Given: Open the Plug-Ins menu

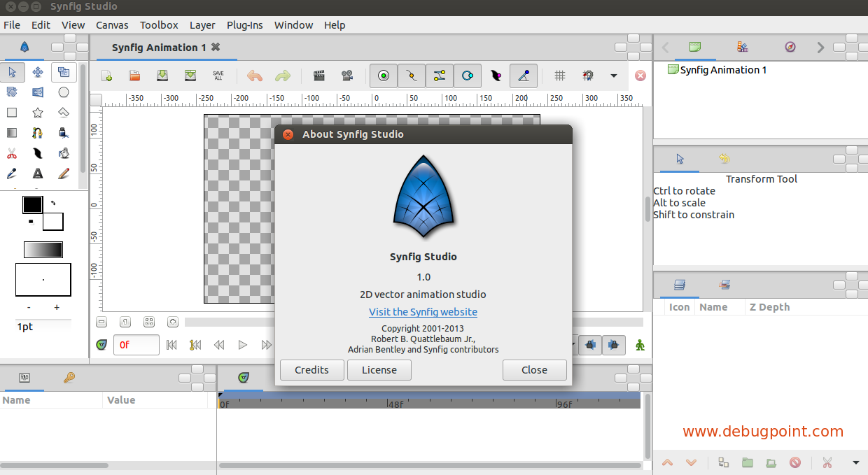Looking at the screenshot, I should 245,24.
